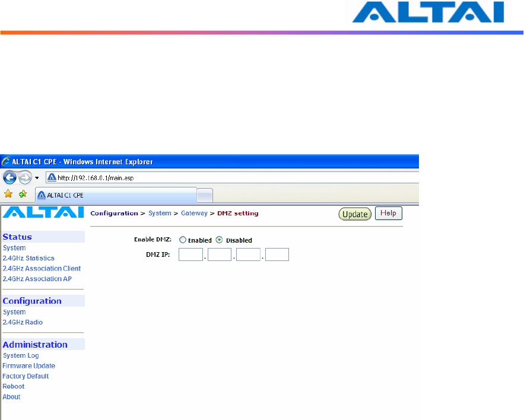Click the Altai site icon in address bar
This screenshot has width=524, height=420.
pyautogui.click(x=52, y=177)
